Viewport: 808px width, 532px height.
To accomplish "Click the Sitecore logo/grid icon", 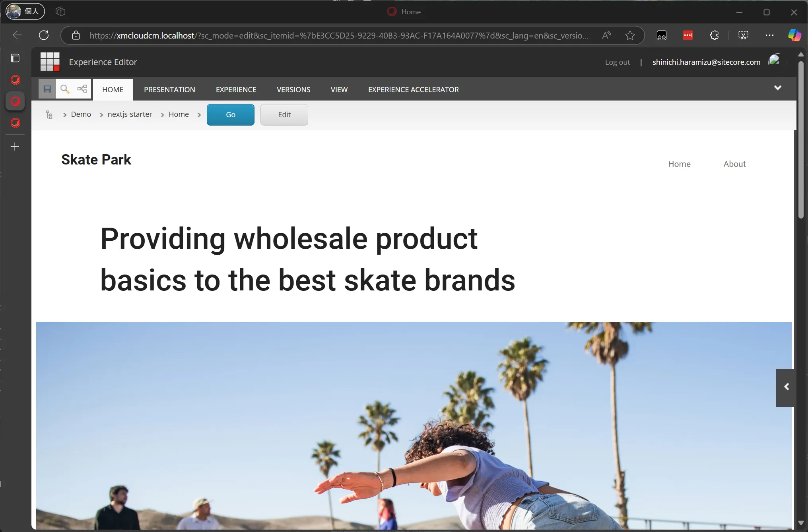I will [x=49, y=62].
